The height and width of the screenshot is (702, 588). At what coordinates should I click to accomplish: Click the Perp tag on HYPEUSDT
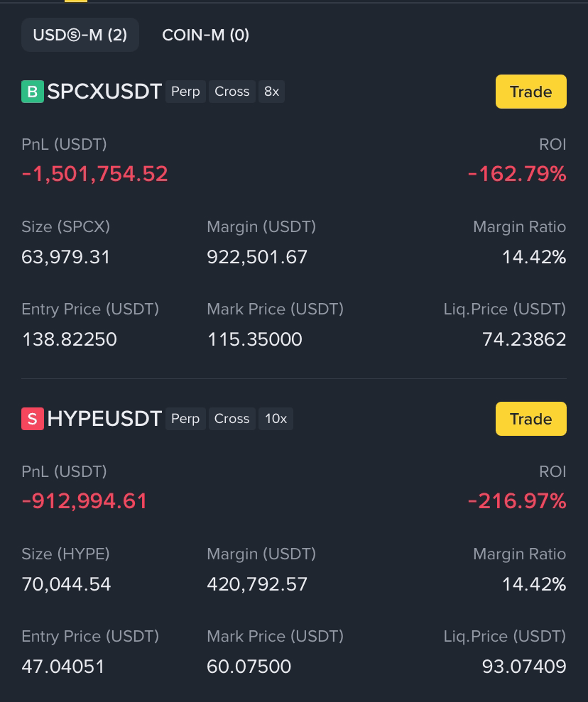click(x=185, y=419)
